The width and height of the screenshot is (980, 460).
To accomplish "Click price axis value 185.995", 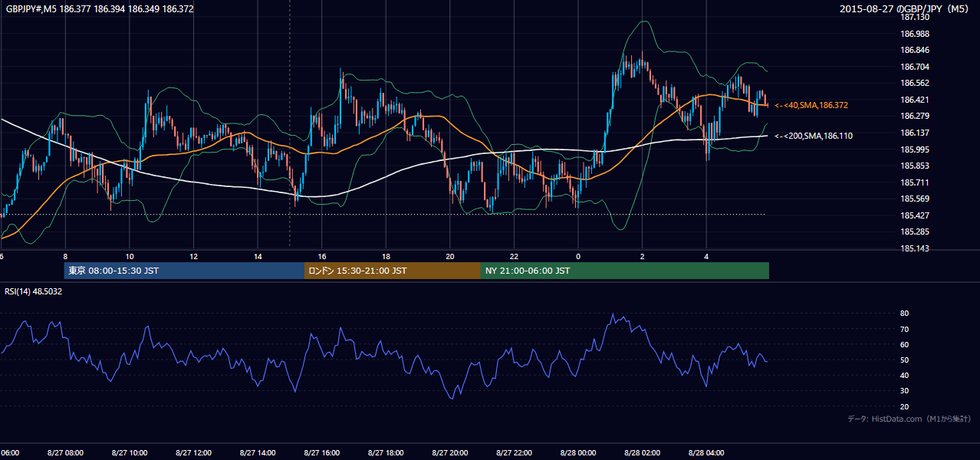I will click(x=916, y=149).
